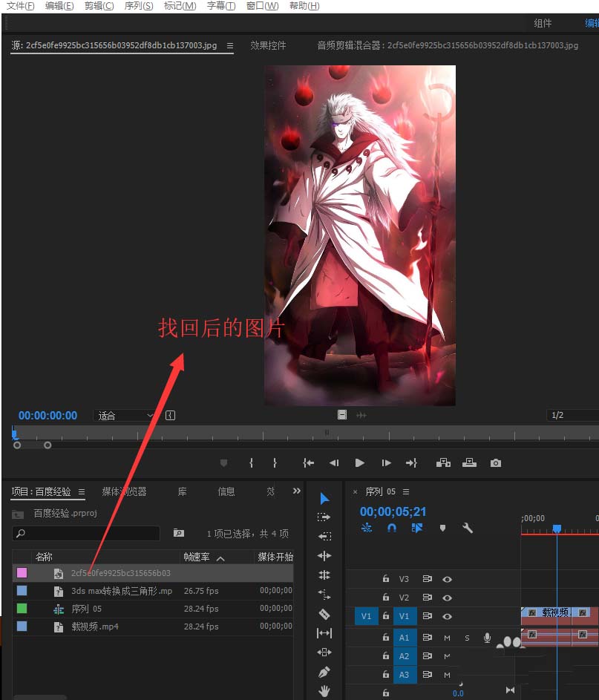Open 编辑(E) menu
The image size is (599, 700).
(59, 6)
